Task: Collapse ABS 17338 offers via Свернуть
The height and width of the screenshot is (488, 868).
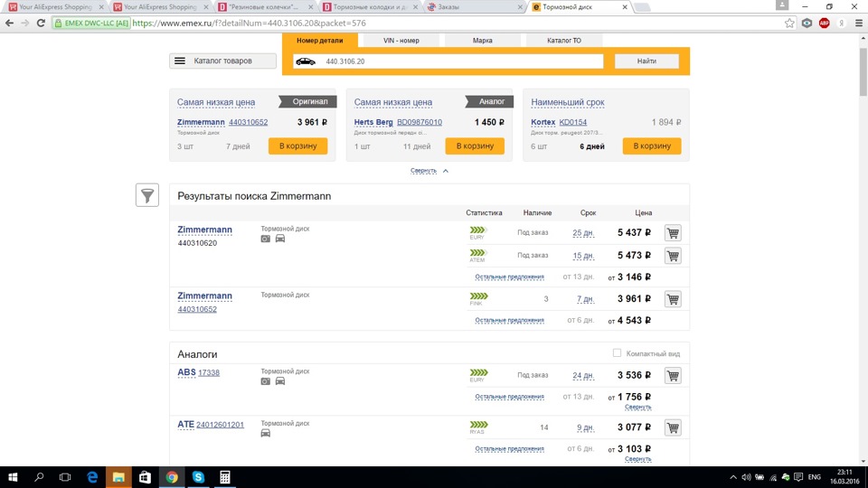Action: click(637, 407)
